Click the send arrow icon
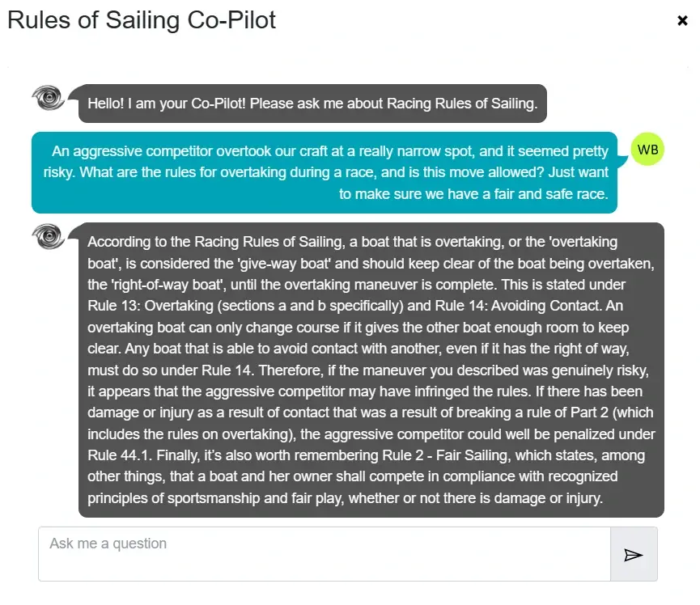Viewport: 700px width, 605px height. [x=633, y=555]
